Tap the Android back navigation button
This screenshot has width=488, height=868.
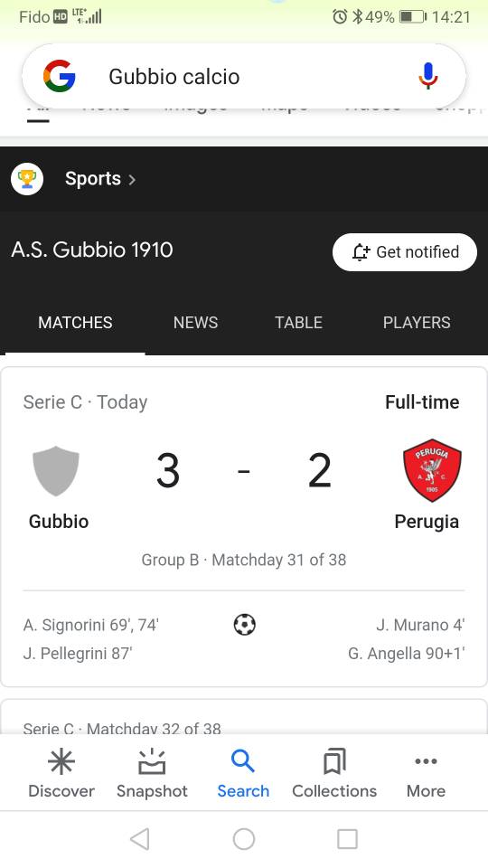point(139,839)
